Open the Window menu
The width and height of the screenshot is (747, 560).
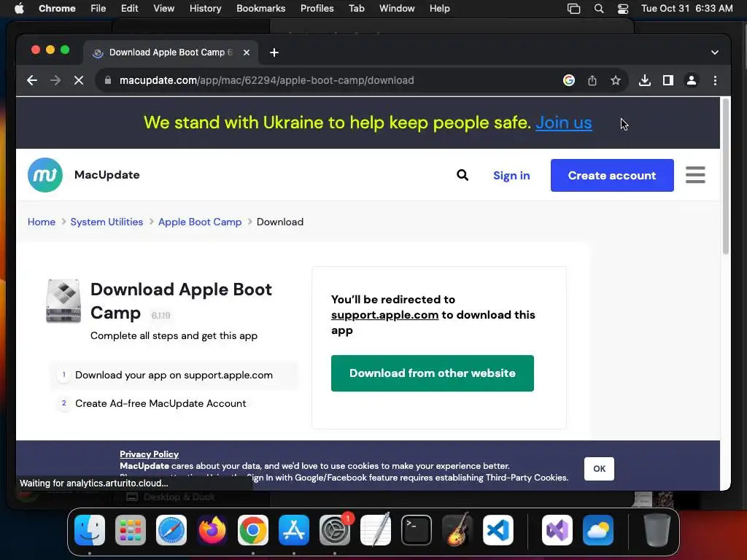coord(397,9)
